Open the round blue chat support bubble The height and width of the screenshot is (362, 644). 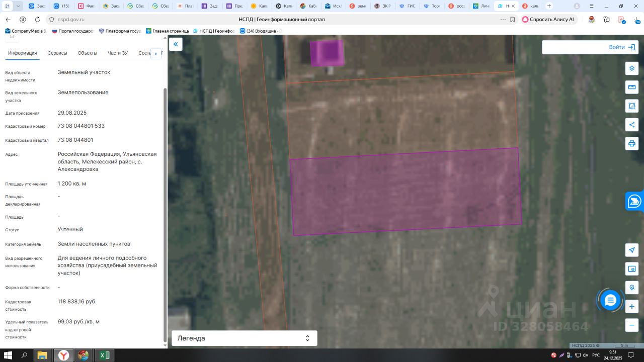(x=611, y=301)
